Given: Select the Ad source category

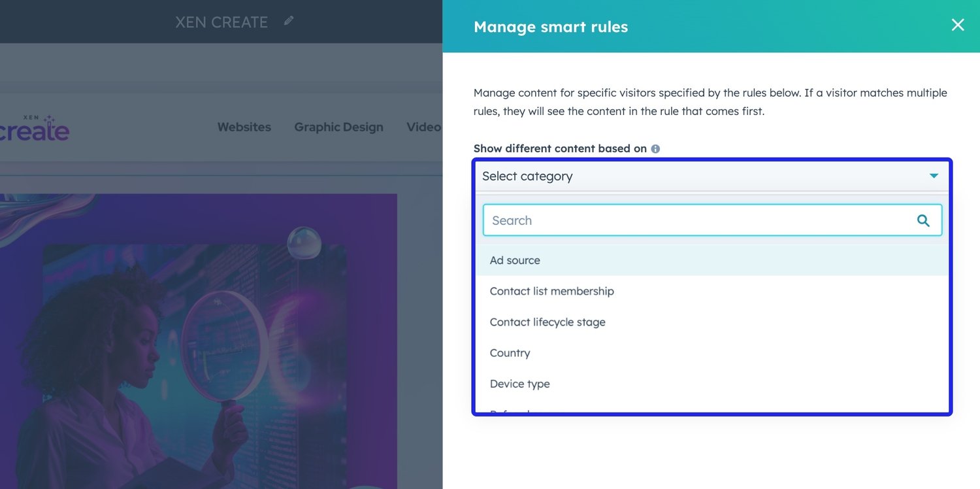Looking at the screenshot, I should 515,260.
